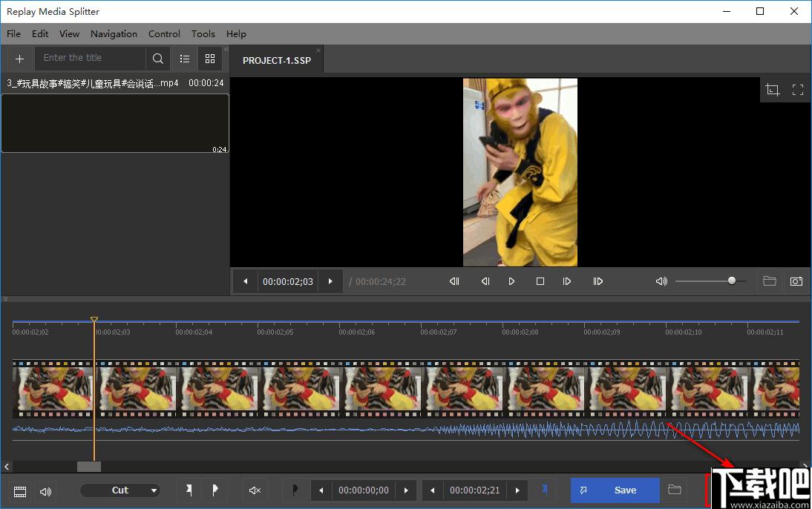
Task: Open the Help menu
Action: tap(236, 33)
